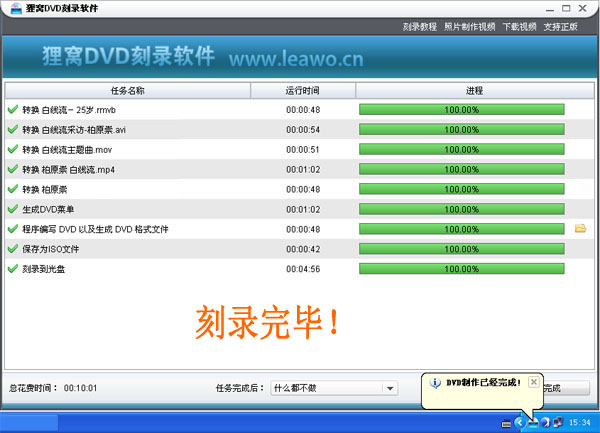Click green checkmark for 白蛇流采访-柏原崇.avi task
The height and width of the screenshot is (433, 600).
coord(13,129)
